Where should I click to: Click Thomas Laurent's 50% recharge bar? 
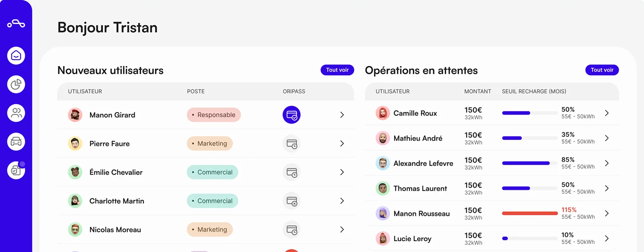530,188
